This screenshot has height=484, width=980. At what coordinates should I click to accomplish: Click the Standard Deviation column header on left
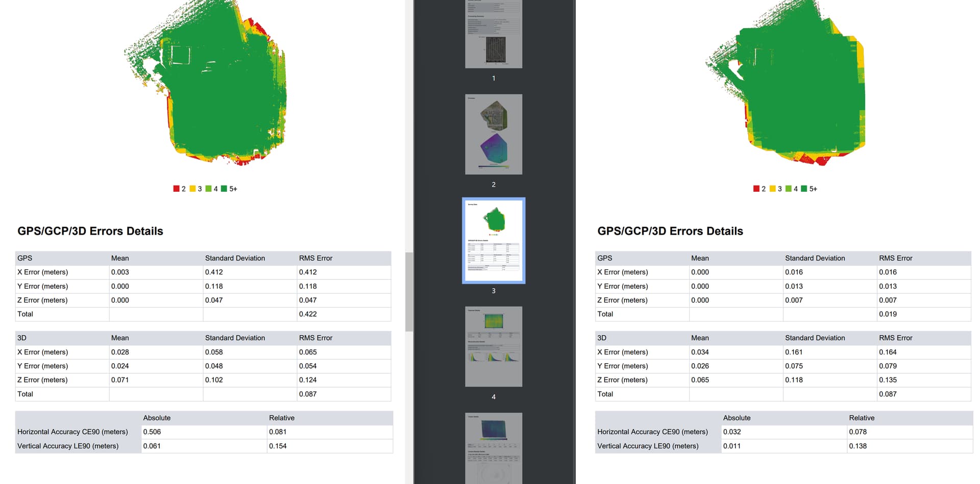coord(235,258)
